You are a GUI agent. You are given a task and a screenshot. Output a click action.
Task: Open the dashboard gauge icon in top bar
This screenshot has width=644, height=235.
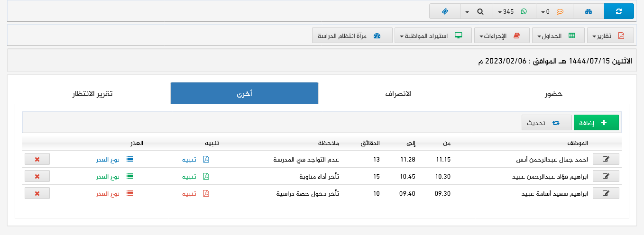point(588,11)
